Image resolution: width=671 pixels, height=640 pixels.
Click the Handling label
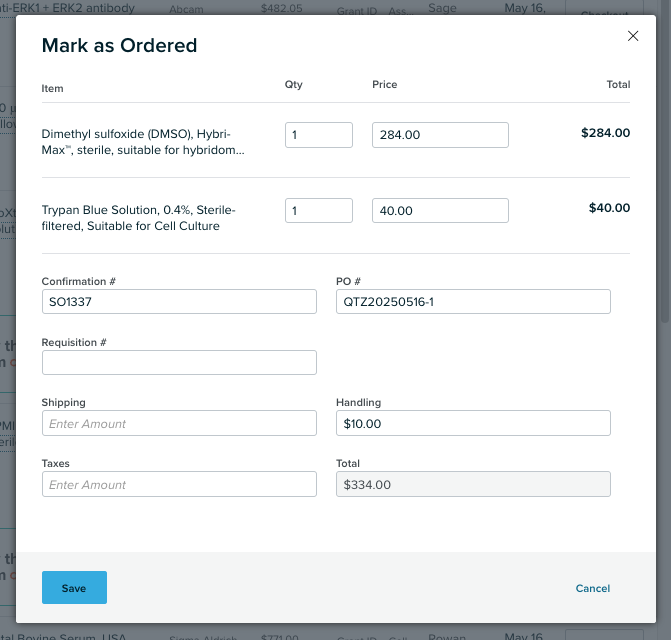click(359, 403)
